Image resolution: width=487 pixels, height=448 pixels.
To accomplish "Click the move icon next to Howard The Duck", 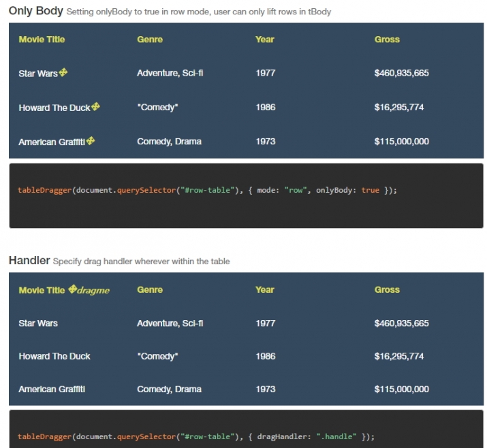I will 95,106.
